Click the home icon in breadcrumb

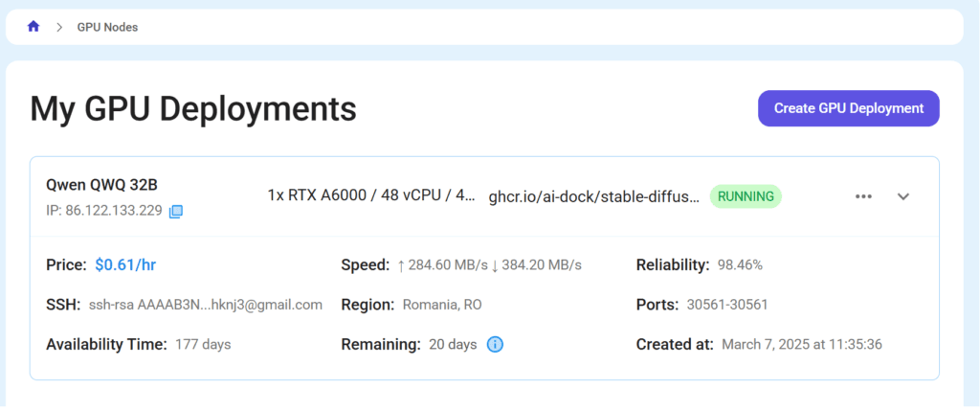coord(33,27)
